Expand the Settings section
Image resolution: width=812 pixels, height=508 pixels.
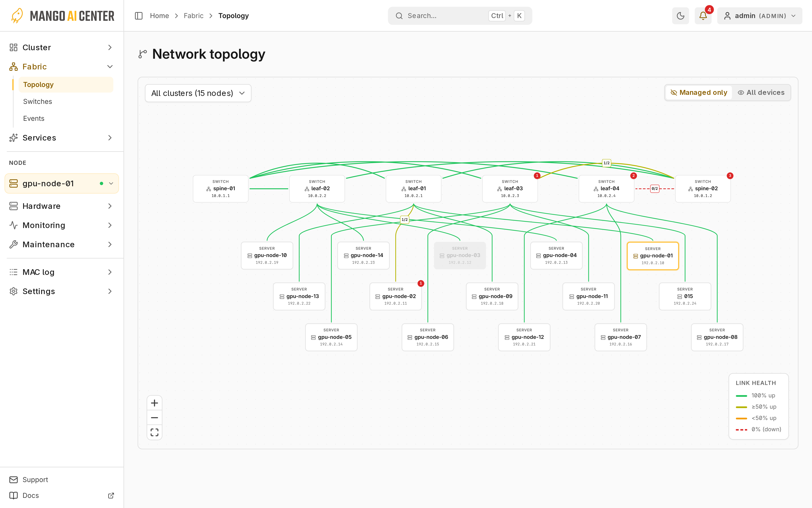(62, 291)
